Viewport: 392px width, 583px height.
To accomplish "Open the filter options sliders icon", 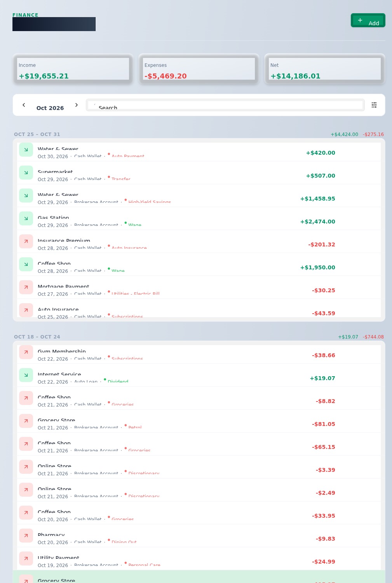I will [374, 105].
